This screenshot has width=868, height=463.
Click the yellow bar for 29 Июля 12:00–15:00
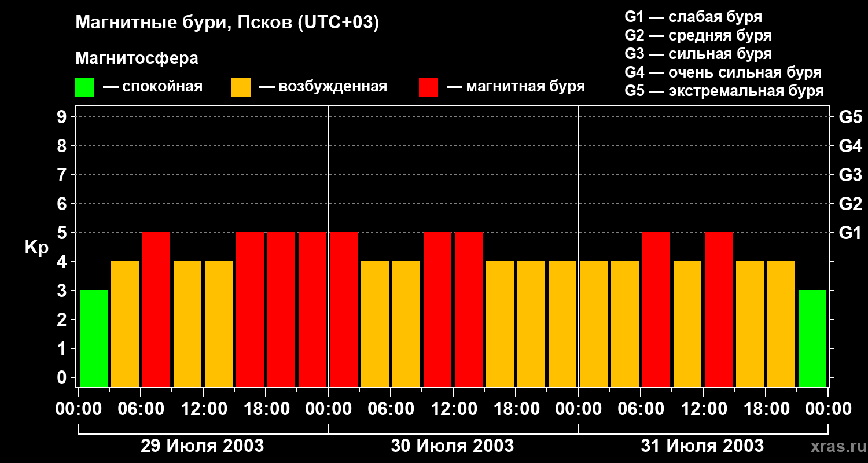(x=219, y=324)
